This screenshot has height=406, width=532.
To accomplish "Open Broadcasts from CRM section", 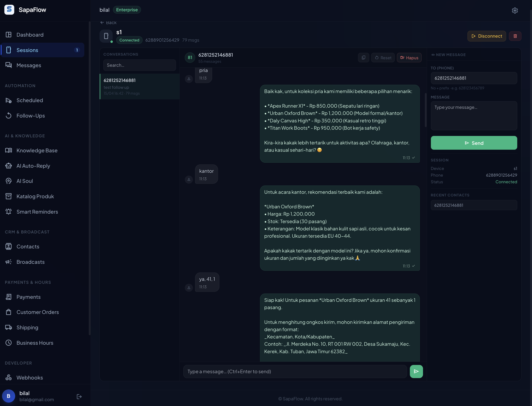I will pos(31,262).
